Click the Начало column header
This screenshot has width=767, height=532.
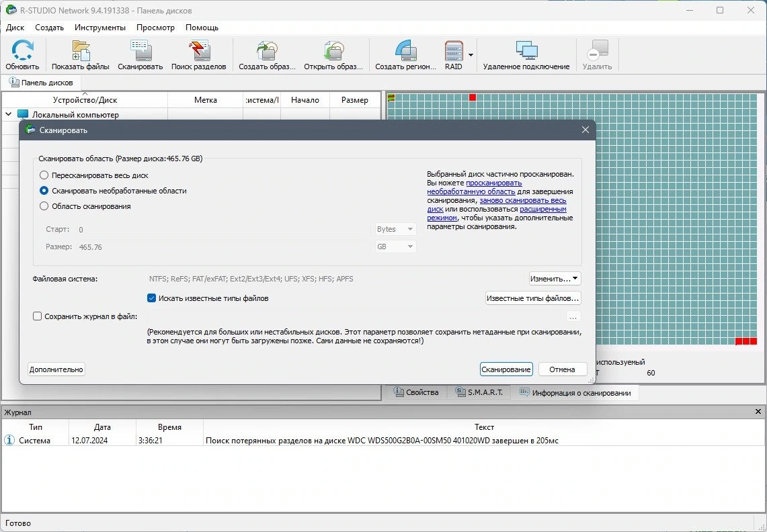tap(305, 99)
